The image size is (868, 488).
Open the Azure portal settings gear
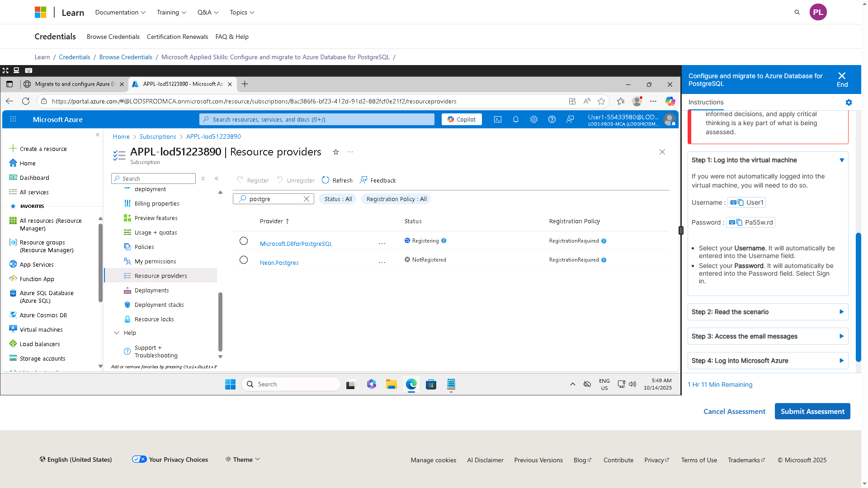(x=534, y=119)
